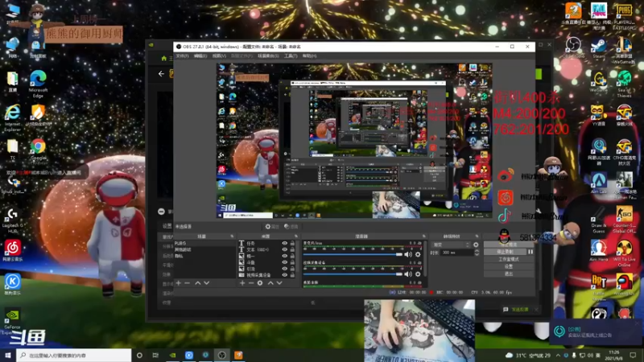Image resolution: width=644 pixels, height=362 pixels.
Task: Toggle lock on 视频采集设备 source
Action: click(x=292, y=275)
